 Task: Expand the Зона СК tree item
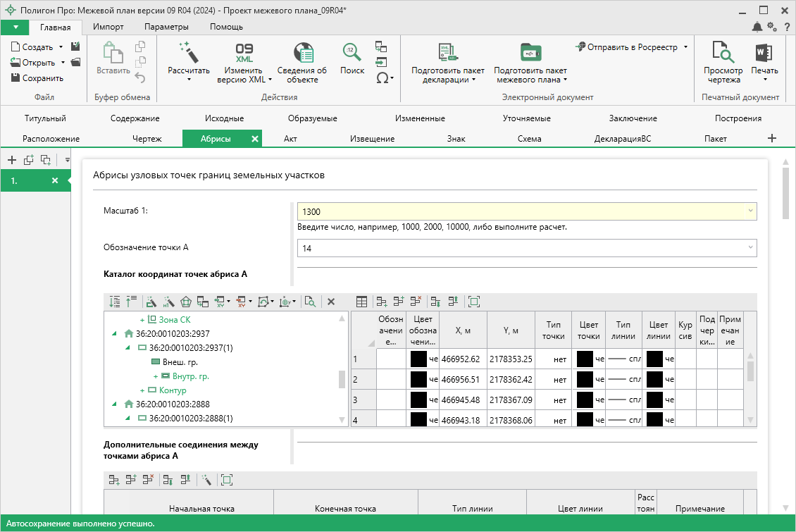pyautogui.click(x=142, y=320)
